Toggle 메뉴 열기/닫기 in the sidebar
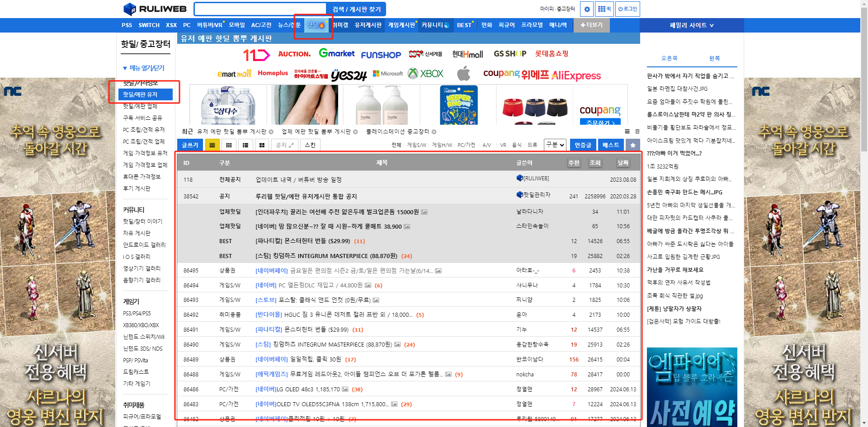The width and height of the screenshot is (868, 427). (145, 68)
